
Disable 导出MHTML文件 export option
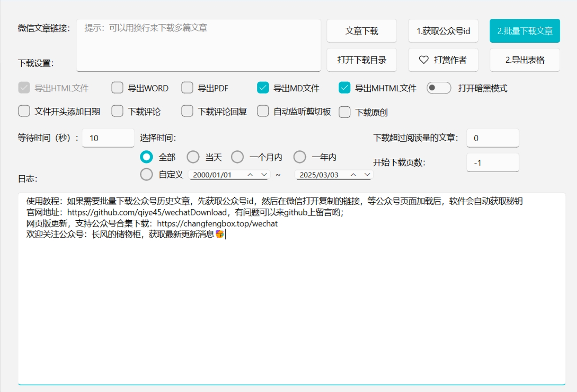click(345, 88)
